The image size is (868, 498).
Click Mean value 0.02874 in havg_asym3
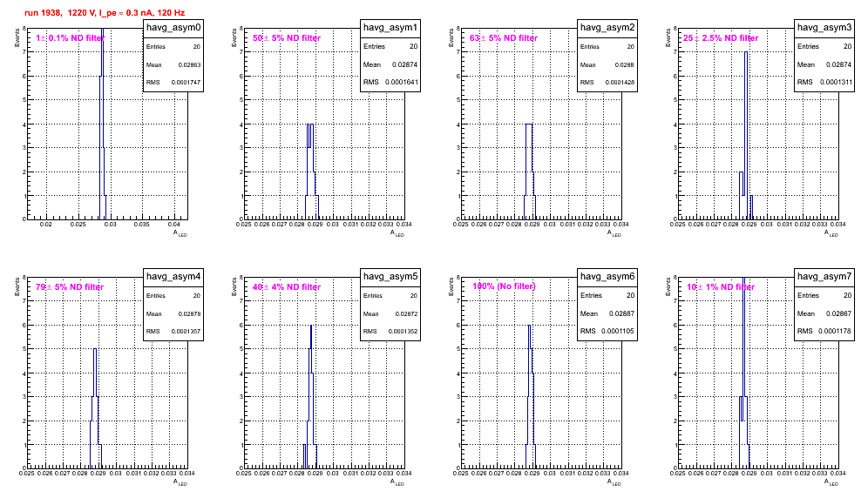(x=838, y=64)
